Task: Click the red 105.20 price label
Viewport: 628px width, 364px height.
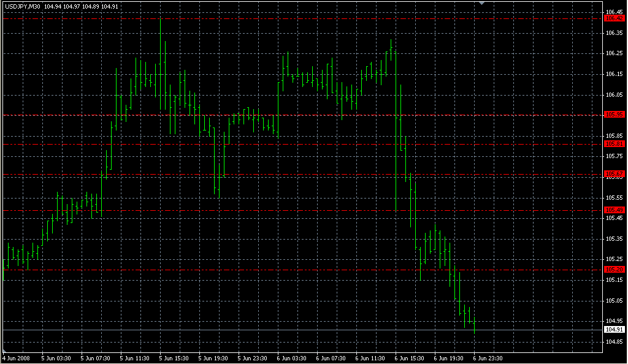Action: click(x=614, y=269)
